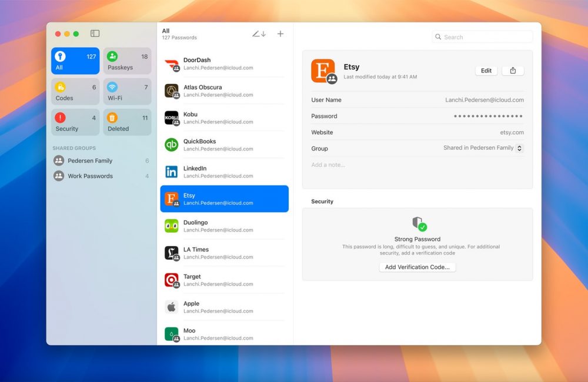Click the share icon for Etsy
The height and width of the screenshot is (382, 588).
[x=513, y=71]
